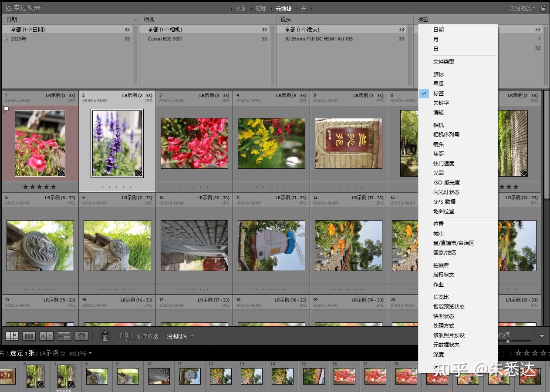Open Survey view icon in toolbar
Screen dimensions: 550x392
[64, 336]
